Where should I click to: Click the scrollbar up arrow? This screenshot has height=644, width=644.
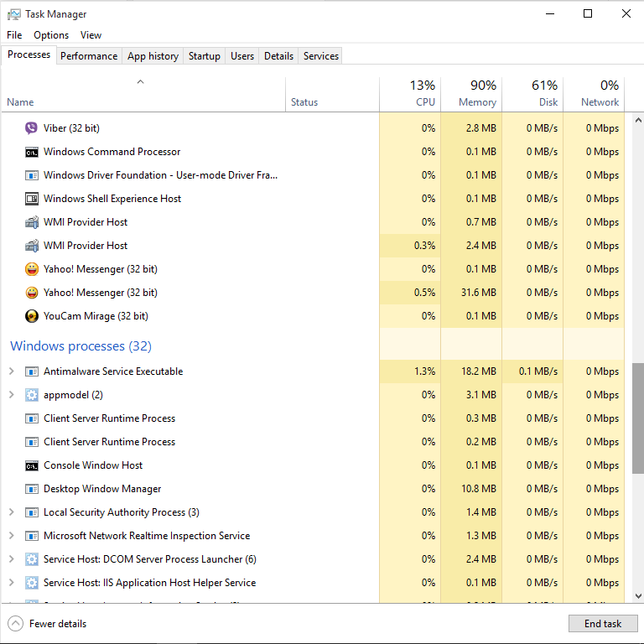[638, 121]
